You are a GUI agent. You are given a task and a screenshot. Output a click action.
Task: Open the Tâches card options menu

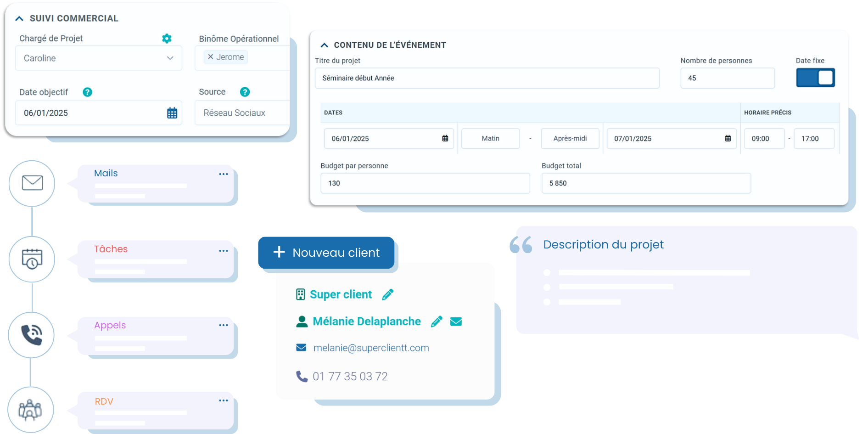[x=224, y=251]
